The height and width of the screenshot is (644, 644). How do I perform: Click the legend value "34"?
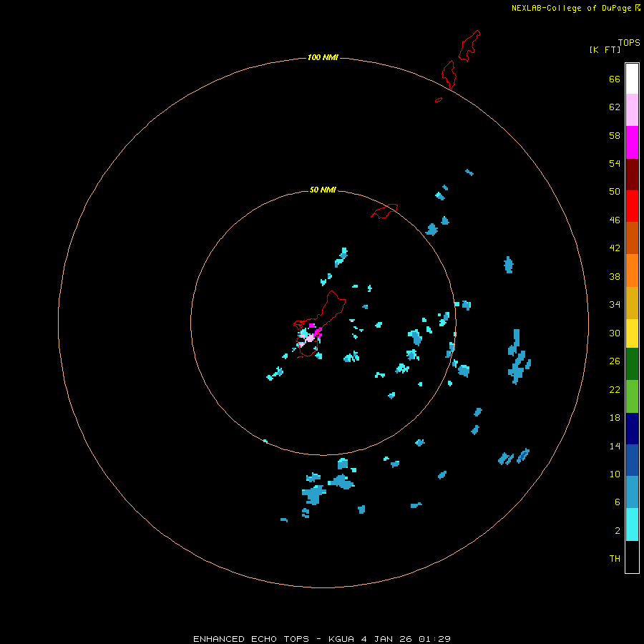click(615, 305)
